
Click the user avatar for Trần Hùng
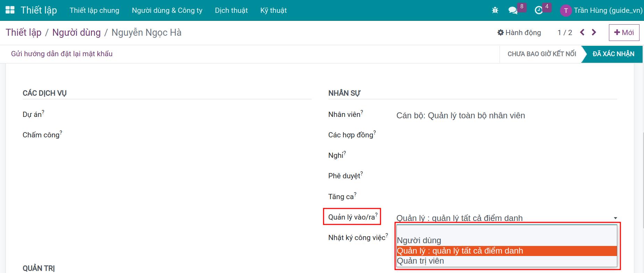point(566,11)
